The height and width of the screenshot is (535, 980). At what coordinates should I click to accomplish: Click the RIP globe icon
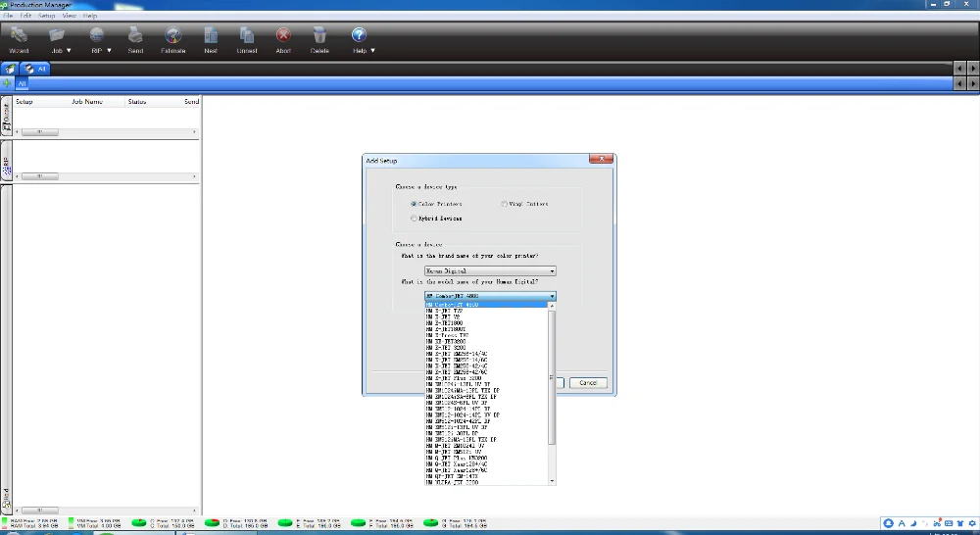coord(97,35)
